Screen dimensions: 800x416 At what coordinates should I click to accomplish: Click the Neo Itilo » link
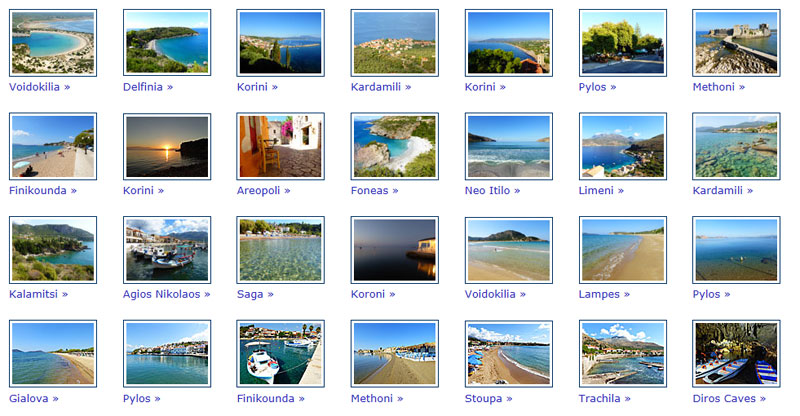click(x=492, y=190)
